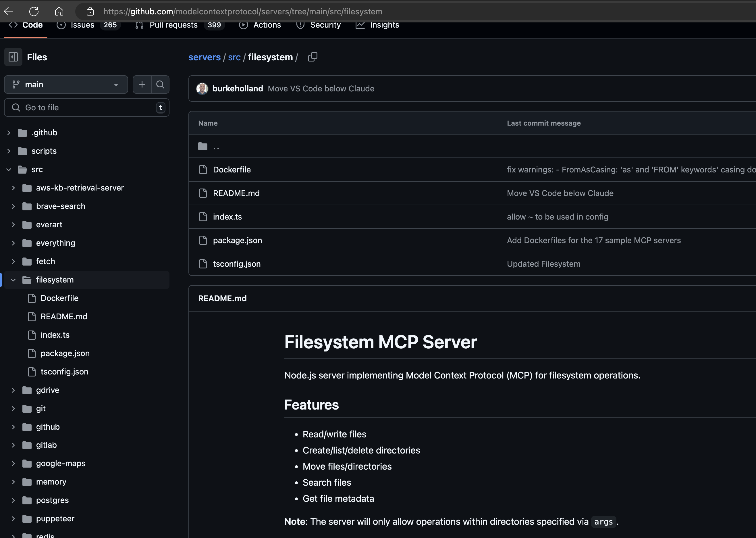Open README.md in the file table
Screen dimensions: 756x538
(x=236, y=193)
